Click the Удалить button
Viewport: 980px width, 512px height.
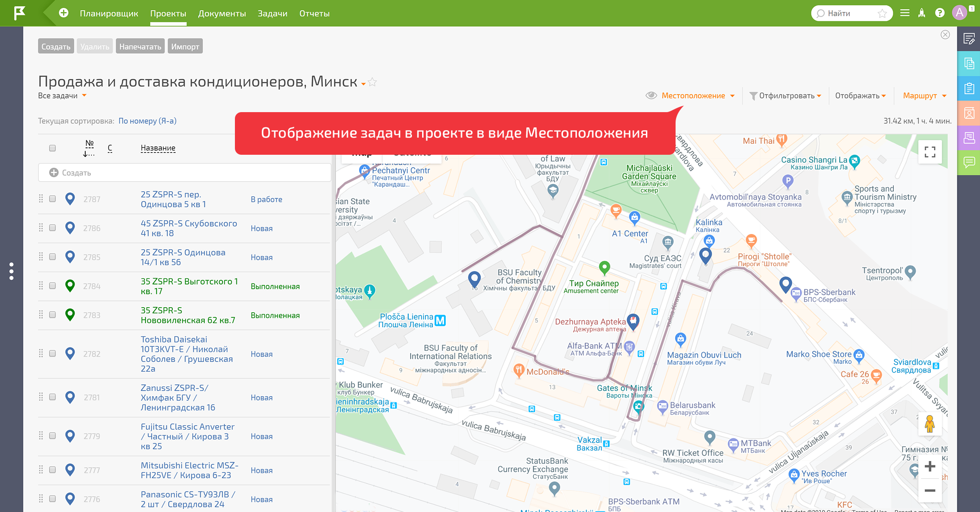[95, 46]
